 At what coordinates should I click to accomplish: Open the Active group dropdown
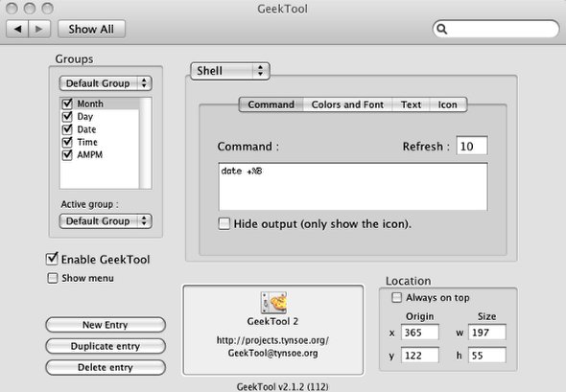click(x=106, y=221)
